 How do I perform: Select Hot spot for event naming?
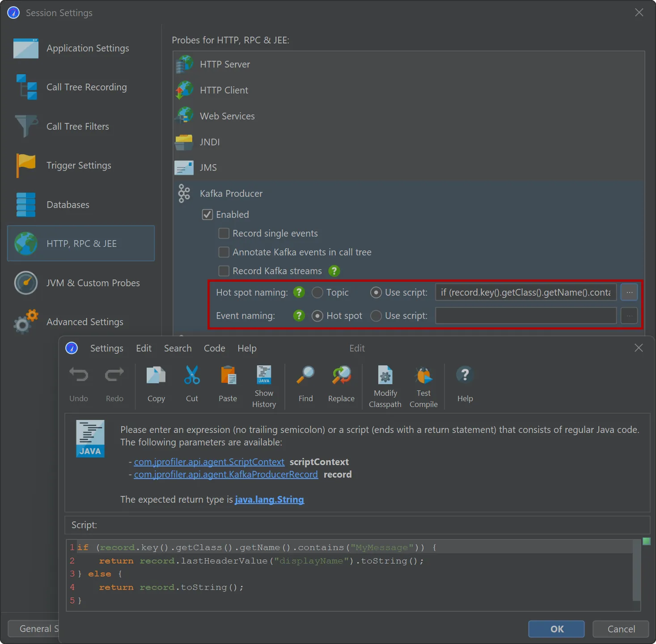tap(317, 316)
